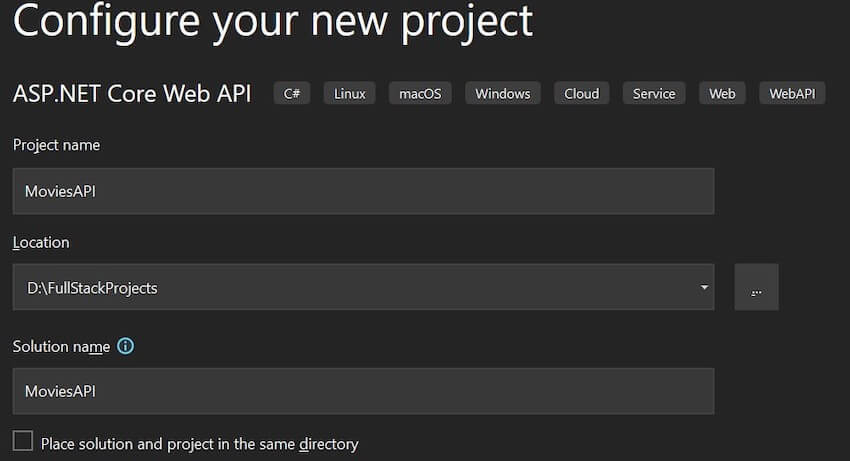
Task: Click the info icon beside Solution name
Action: 125,346
